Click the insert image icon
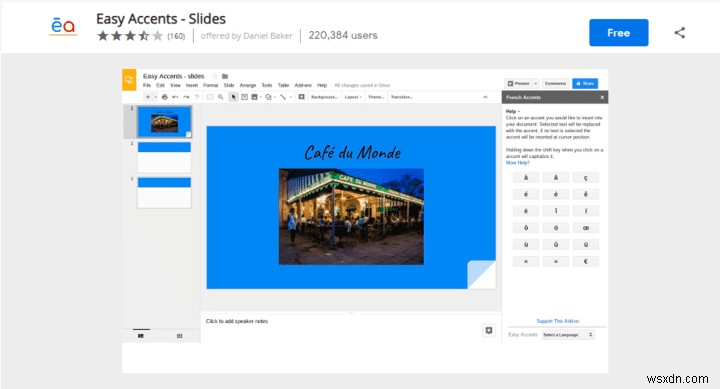The height and width of the screenshot is (389, 720). (254, 97)
